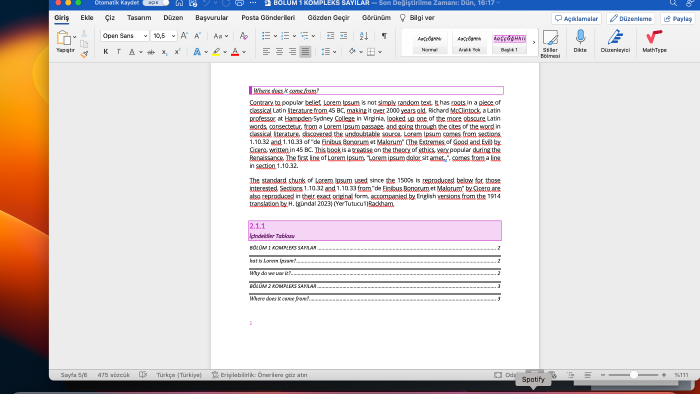The height and width of the screenshot is (394, 700).
Task: Click the Düzenleme editing button
Action: tap(630, 18)
